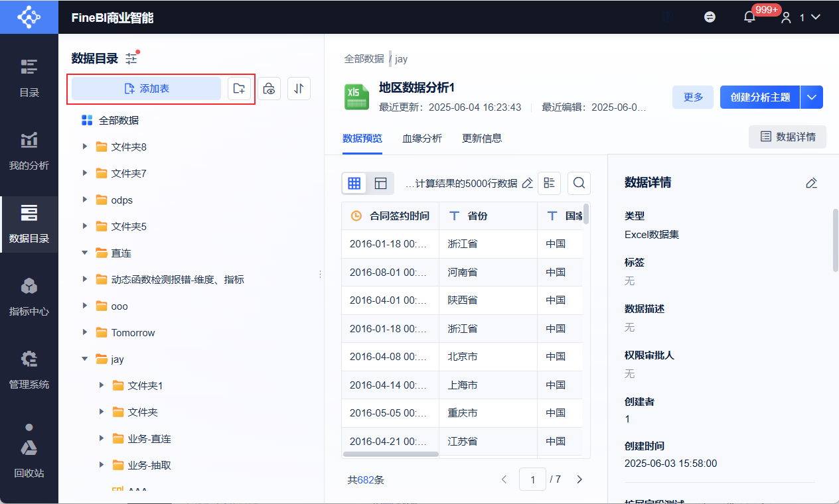This screenshot has height=504, width=839.
Task: Open the 管理系统 sidebar section
Action: point(29,371)
